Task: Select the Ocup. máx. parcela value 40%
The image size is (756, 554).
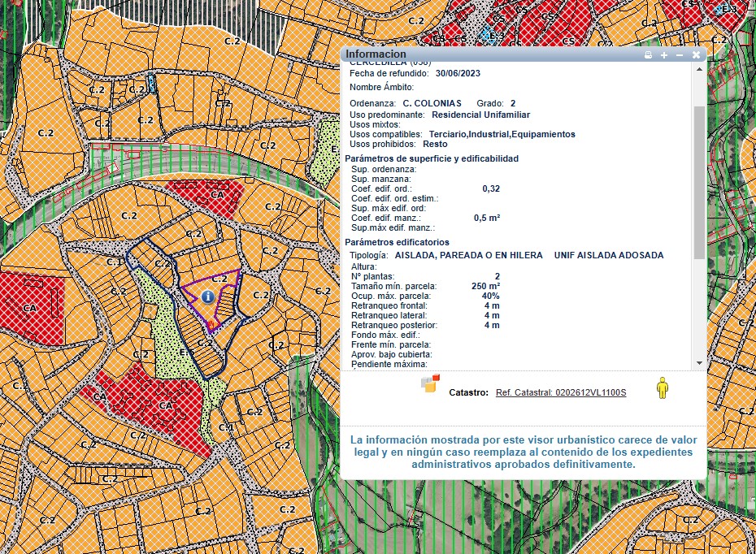Action: pyautogui.click(x=490, y=296)
